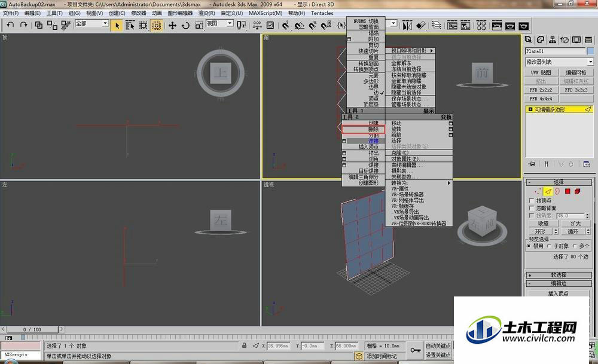Click the Quick Render teapot icon
598x364 pixels.
[524, 26]
